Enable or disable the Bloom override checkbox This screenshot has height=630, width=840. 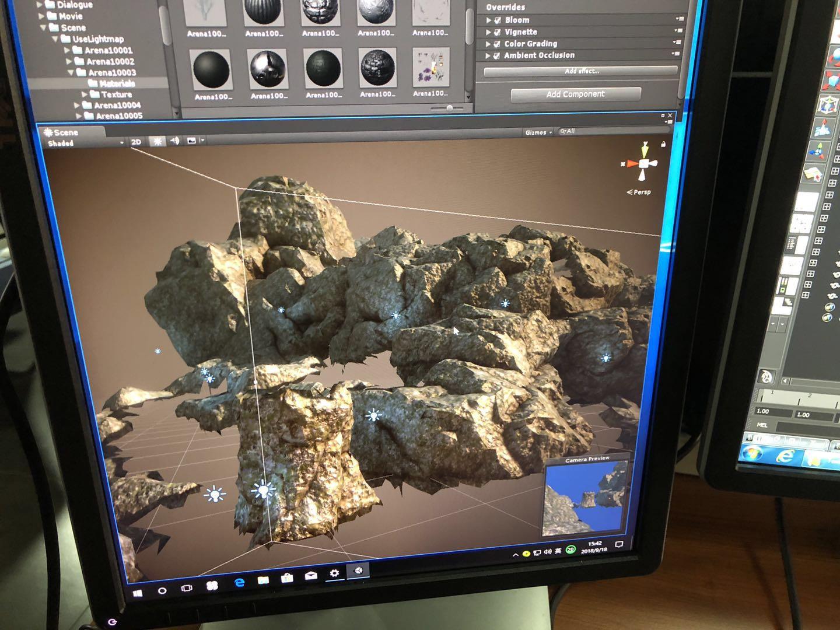498,20
